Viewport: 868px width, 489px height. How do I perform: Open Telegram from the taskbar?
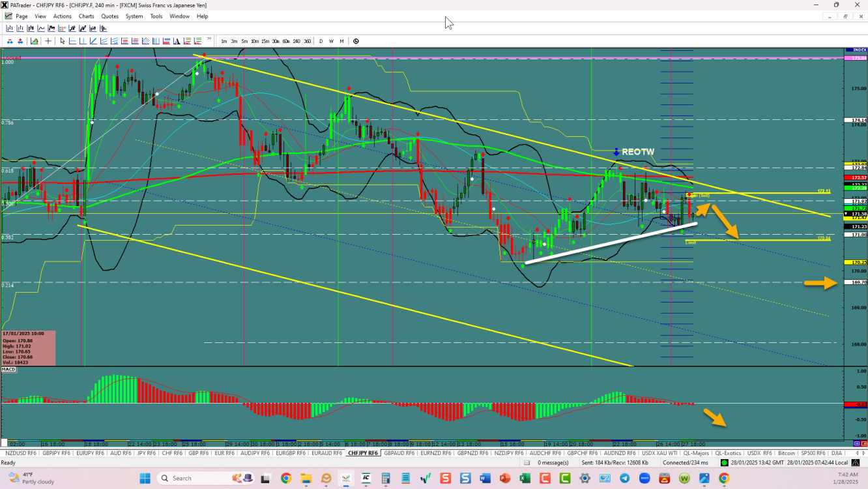point(624,478)
